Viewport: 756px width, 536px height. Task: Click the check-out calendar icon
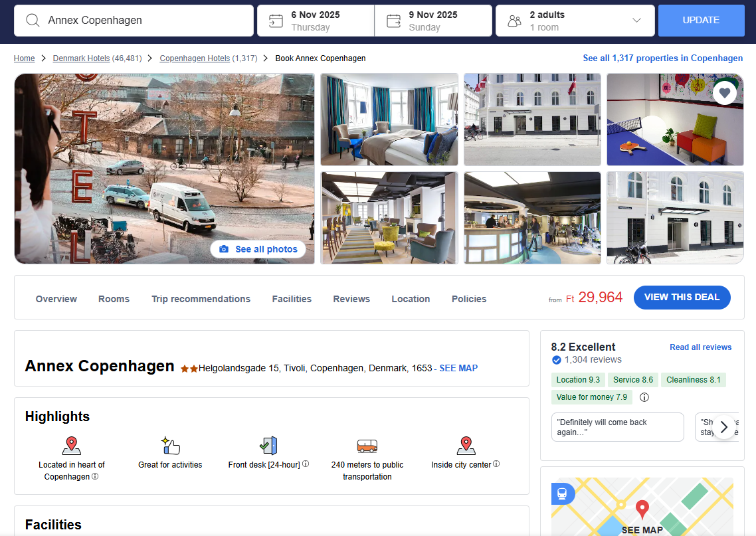pos(393,21)
